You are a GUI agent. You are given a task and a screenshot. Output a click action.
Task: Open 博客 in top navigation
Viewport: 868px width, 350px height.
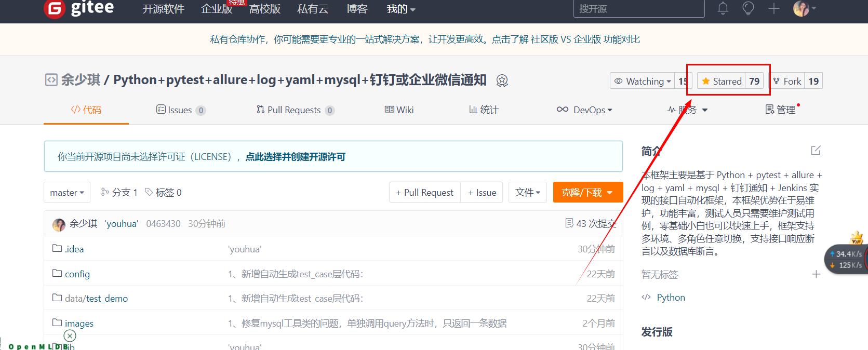point(357,9)
